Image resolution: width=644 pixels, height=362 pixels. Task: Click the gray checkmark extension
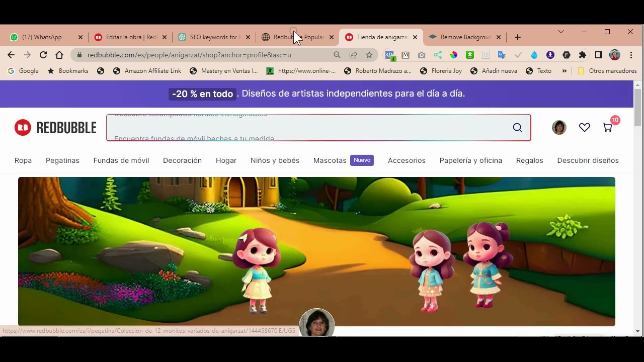[518, 55]
